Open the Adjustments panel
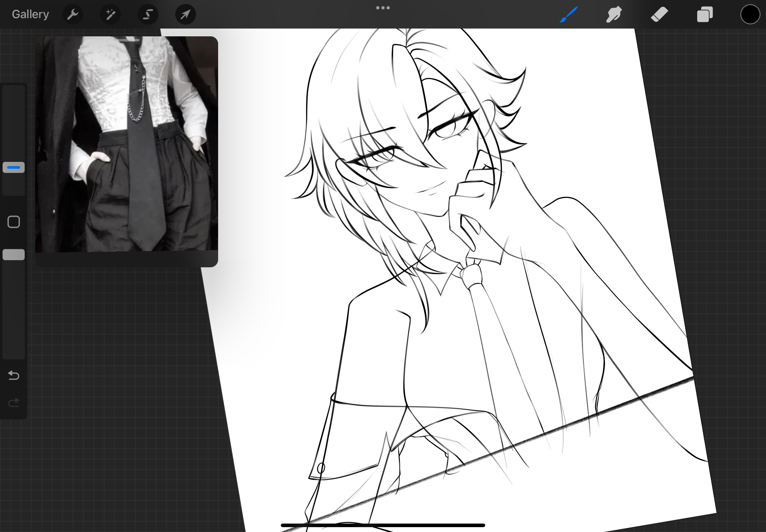Screen dimensions: 766x532 pyautogui.click(x=110, y=14)
